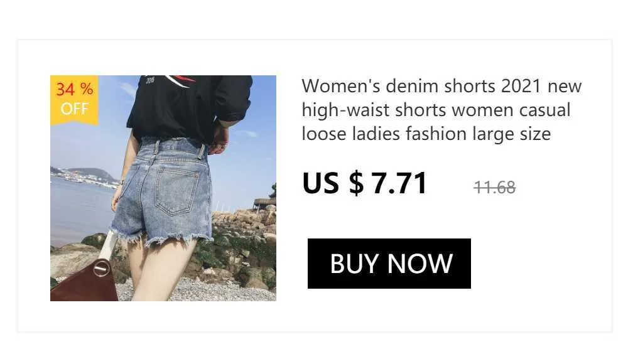The width and height of the screenshot is (628, 364).
Task: Open the "Women's denim shorts 2021 new" title line
Action: [x=441, y=86]
